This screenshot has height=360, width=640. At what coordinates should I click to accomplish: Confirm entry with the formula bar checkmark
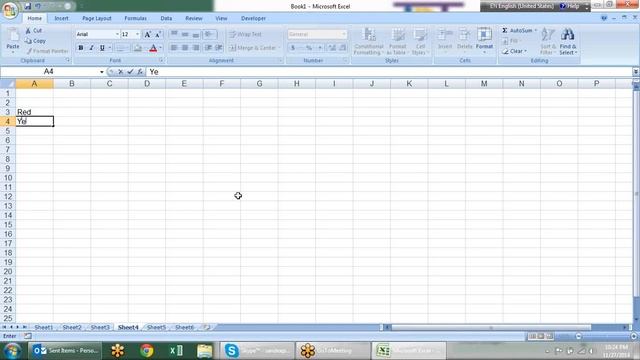tap(130, 72)
